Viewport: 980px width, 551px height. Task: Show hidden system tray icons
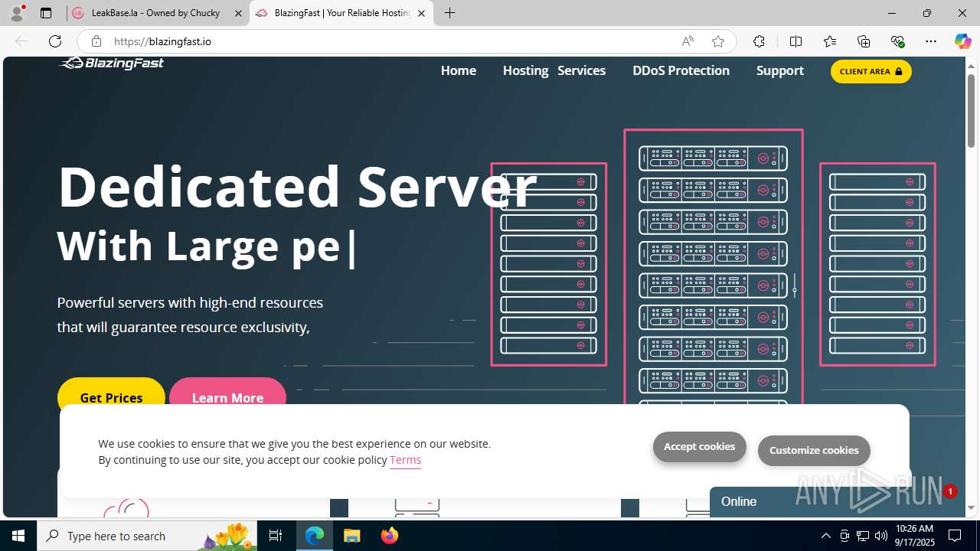click(x=825, y=536)
